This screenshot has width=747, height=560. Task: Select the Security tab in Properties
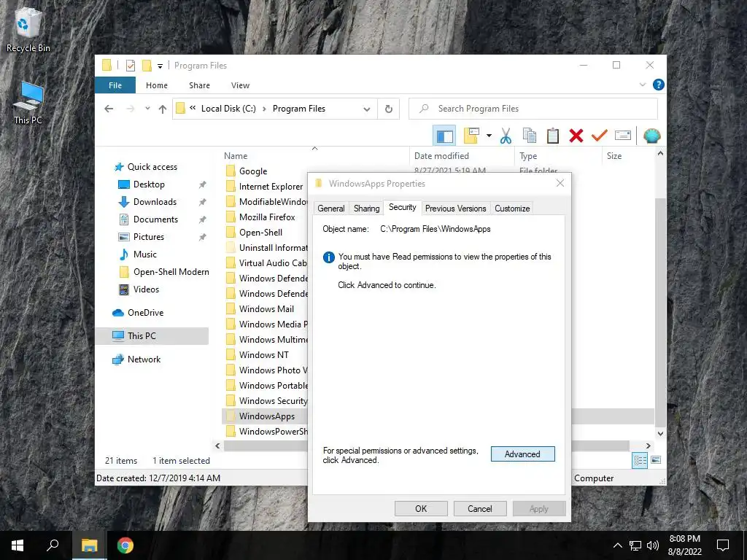(x=402, y=207)
